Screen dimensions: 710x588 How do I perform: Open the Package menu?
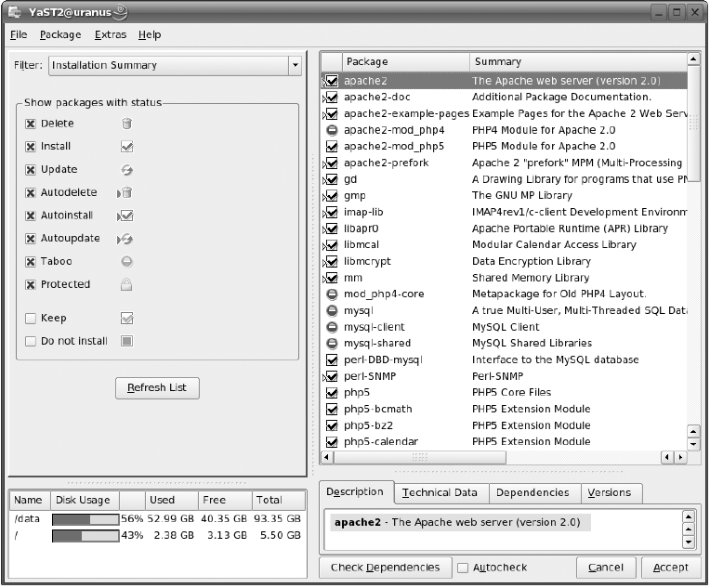60,35
